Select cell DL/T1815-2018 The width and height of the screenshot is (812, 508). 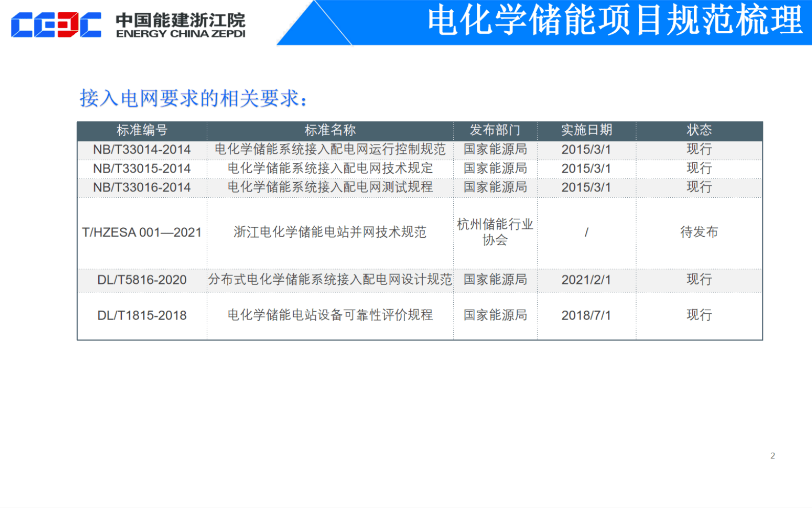pyautogui.click(x=142, y=315)
